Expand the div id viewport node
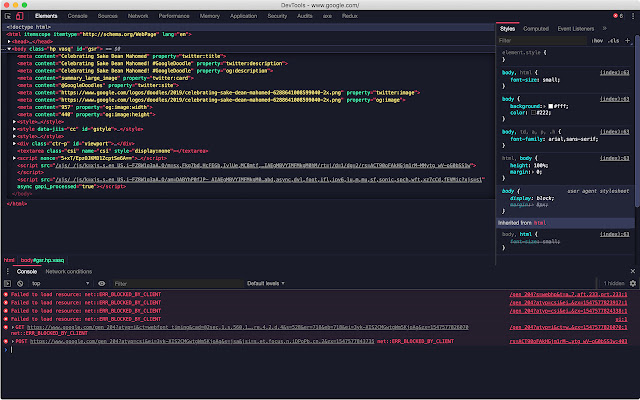 [x=14, y=144]
